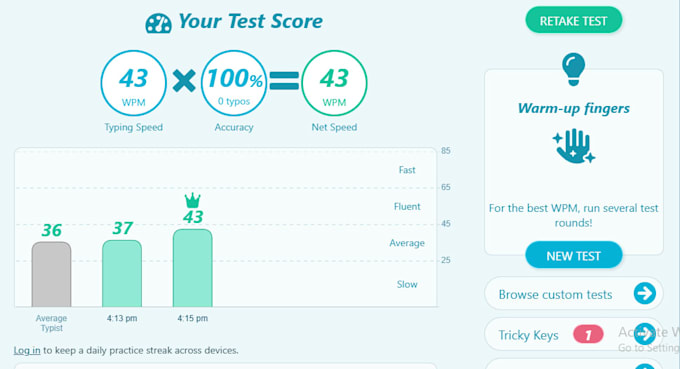
Task: Click the sparkling hand warm-up icon
Action: (573, 146)
